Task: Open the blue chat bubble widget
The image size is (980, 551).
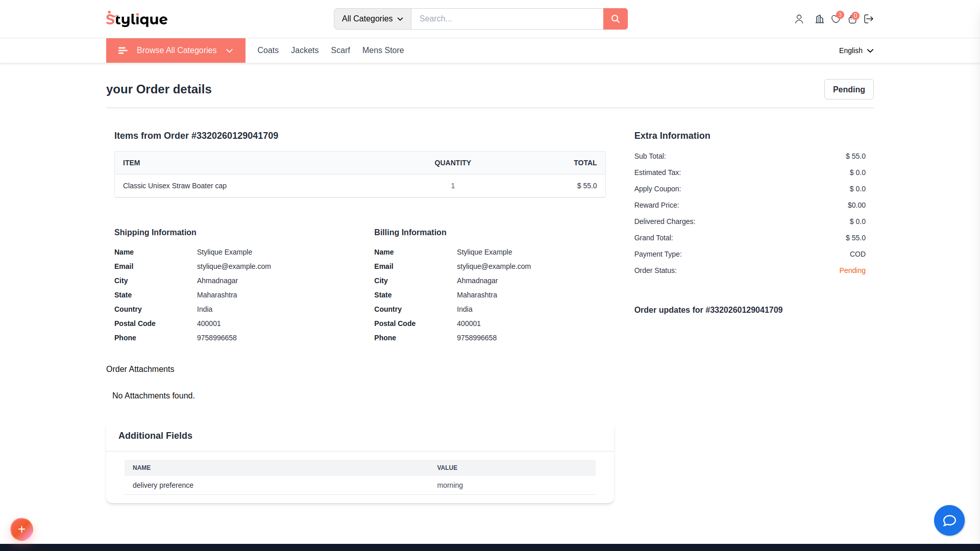Action: coord(949,520)
